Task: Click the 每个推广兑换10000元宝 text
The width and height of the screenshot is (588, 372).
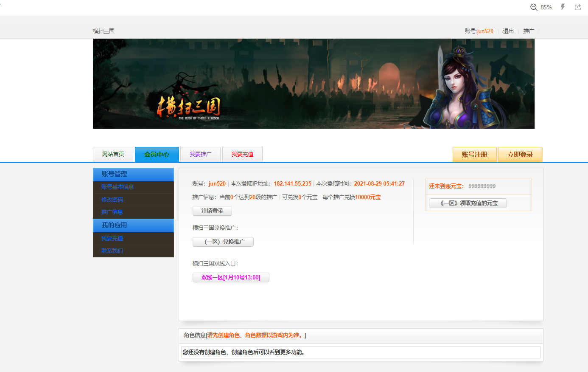Action: 352,197
